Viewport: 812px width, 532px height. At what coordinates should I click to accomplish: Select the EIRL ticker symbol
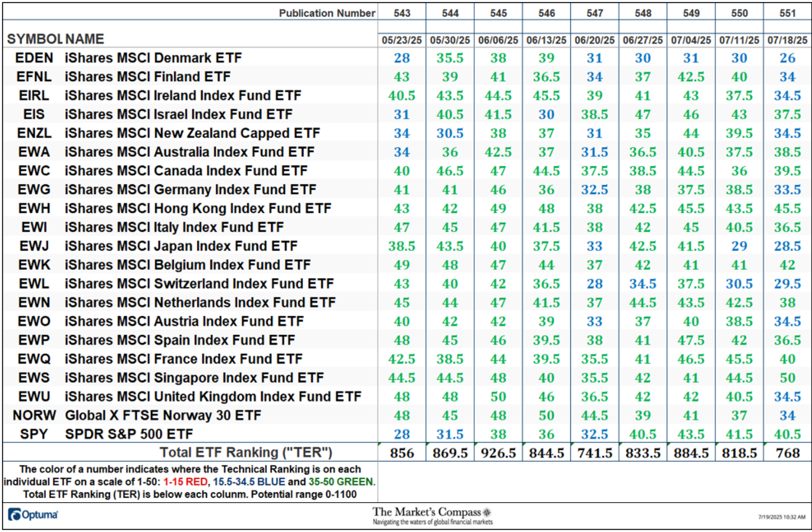point(34,95)
